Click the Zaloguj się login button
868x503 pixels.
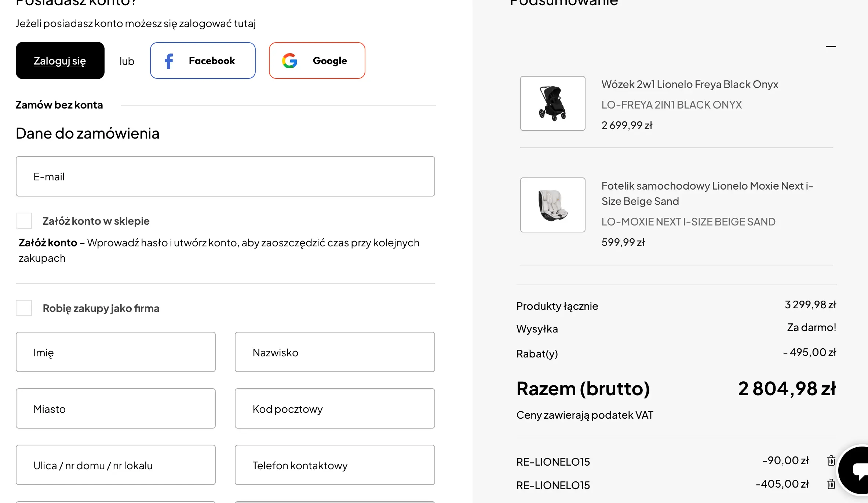[60, 60]
